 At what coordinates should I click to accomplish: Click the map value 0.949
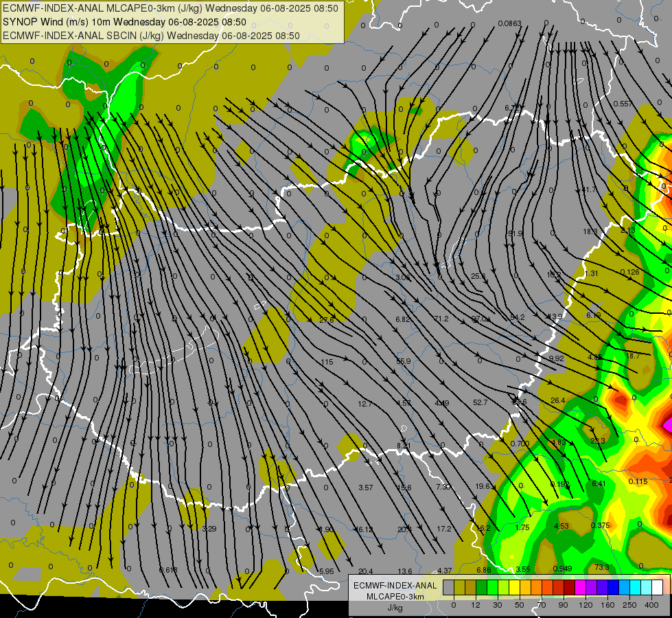coord(562,569)
